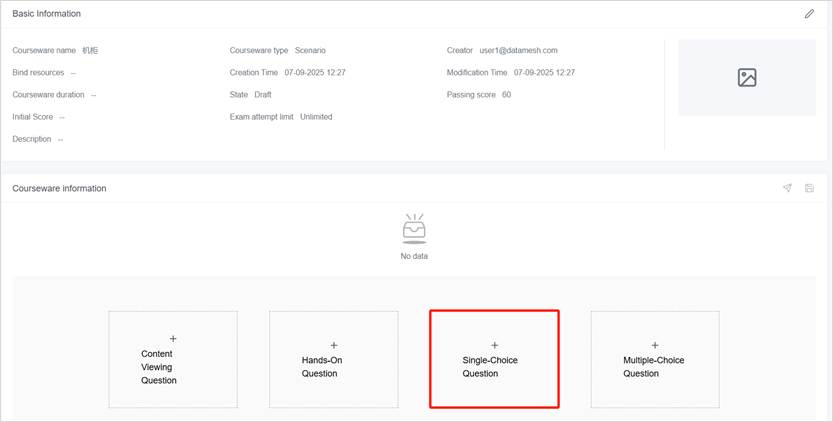
Task: Click the plus icon above Single-Choice Question
Action: pyautogui.click(x=494, y=345)
